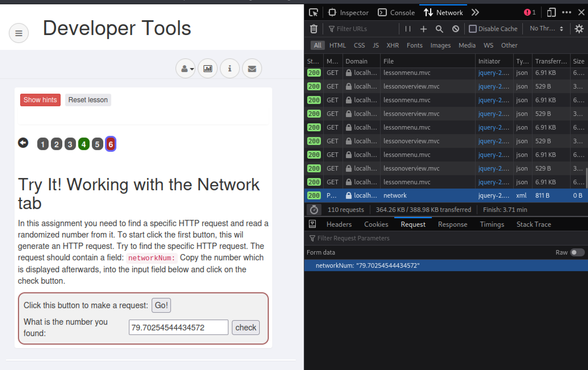Viewport: 588px width, 370px height.
Task: Open the network settings gear icon
Action: coord(579,29)
